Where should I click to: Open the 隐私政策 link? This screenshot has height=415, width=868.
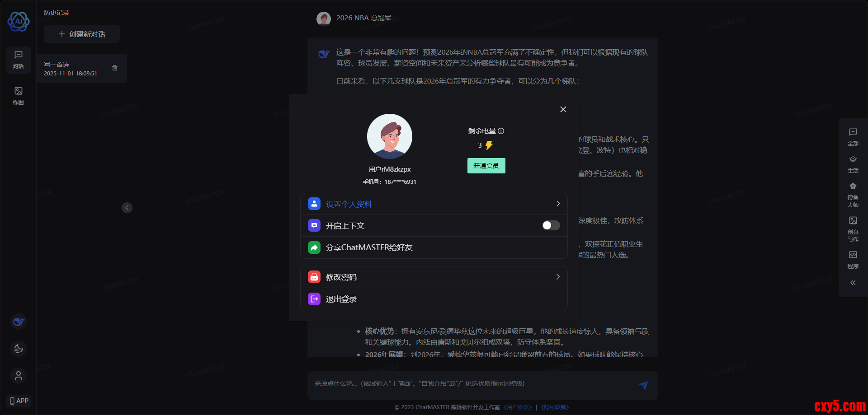pyautogui.click(x=555, y=407)
